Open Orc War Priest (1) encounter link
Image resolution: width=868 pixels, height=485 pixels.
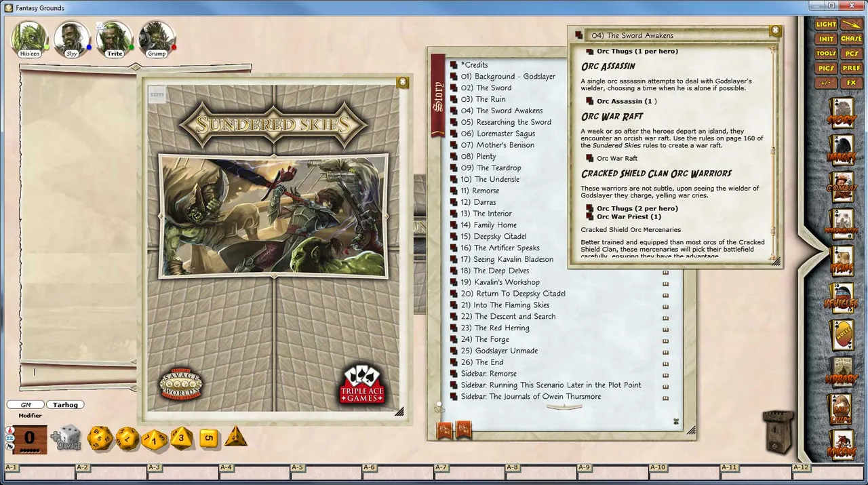629,216
